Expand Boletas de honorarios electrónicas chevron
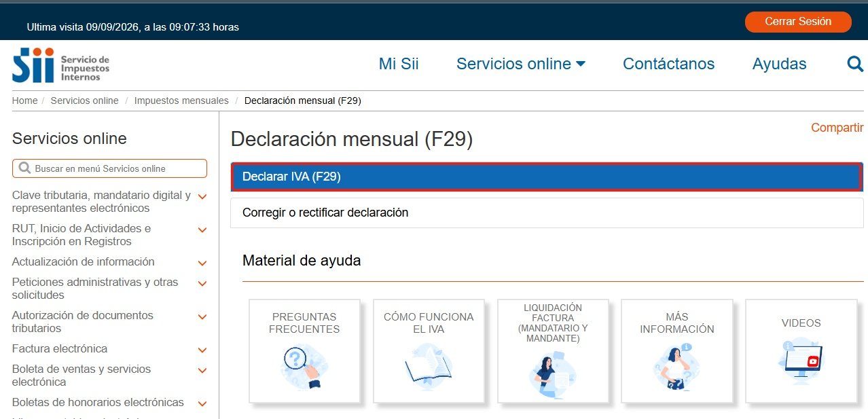Screen dimensions: 868x419 coord(202,404)
